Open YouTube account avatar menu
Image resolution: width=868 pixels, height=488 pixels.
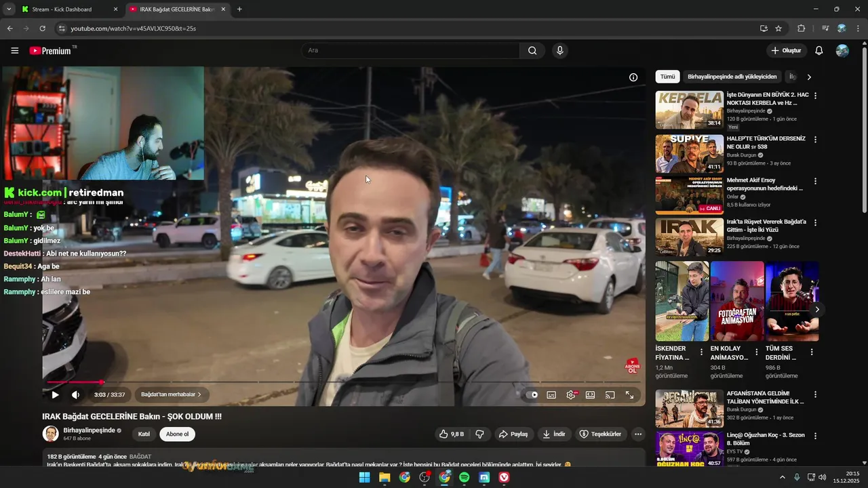(x=842, y=51)
